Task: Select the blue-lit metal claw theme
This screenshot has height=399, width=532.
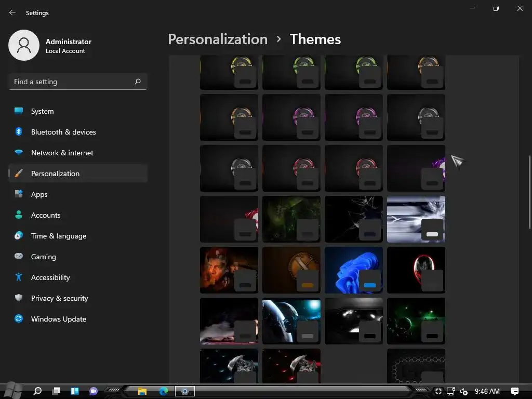Action: (x=229, y=366)
